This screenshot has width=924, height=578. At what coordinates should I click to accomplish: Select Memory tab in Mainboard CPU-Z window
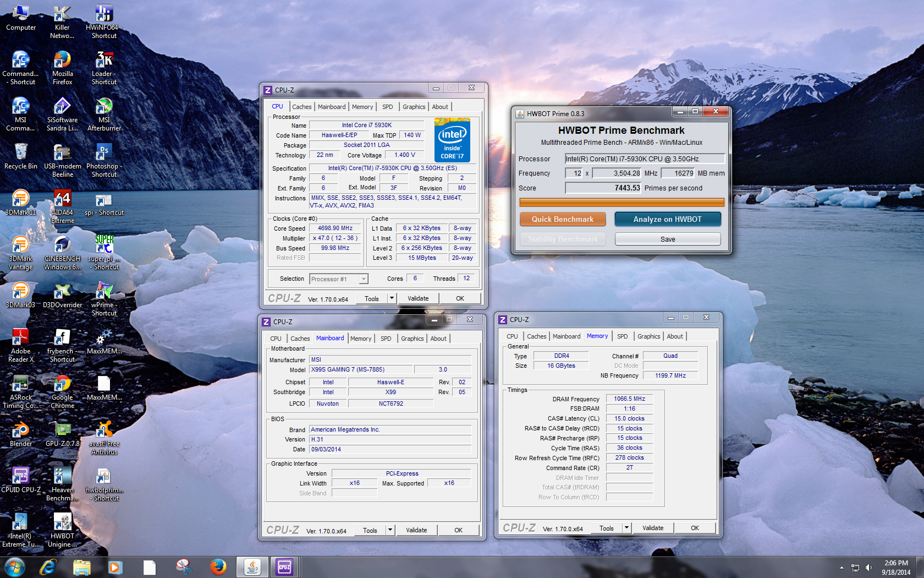click(361, 339)
